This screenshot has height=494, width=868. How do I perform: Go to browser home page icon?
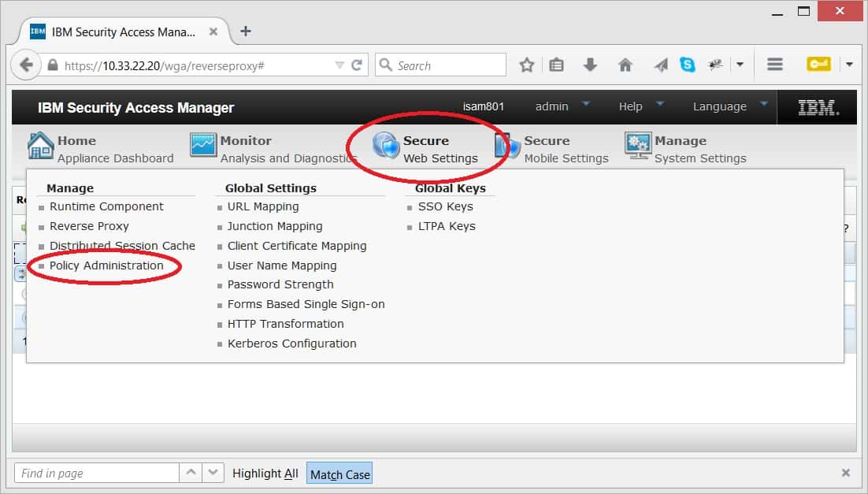pos(625,65)
